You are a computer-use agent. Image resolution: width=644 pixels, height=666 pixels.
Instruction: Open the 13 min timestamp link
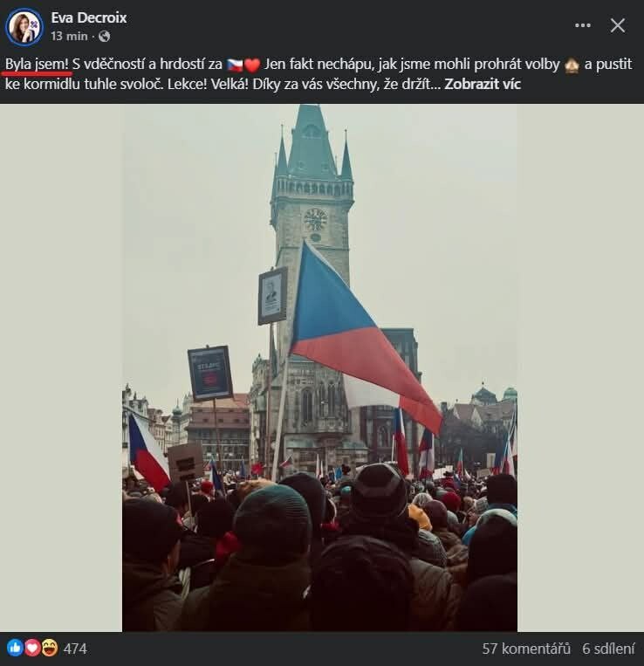[x=69, y=37]
